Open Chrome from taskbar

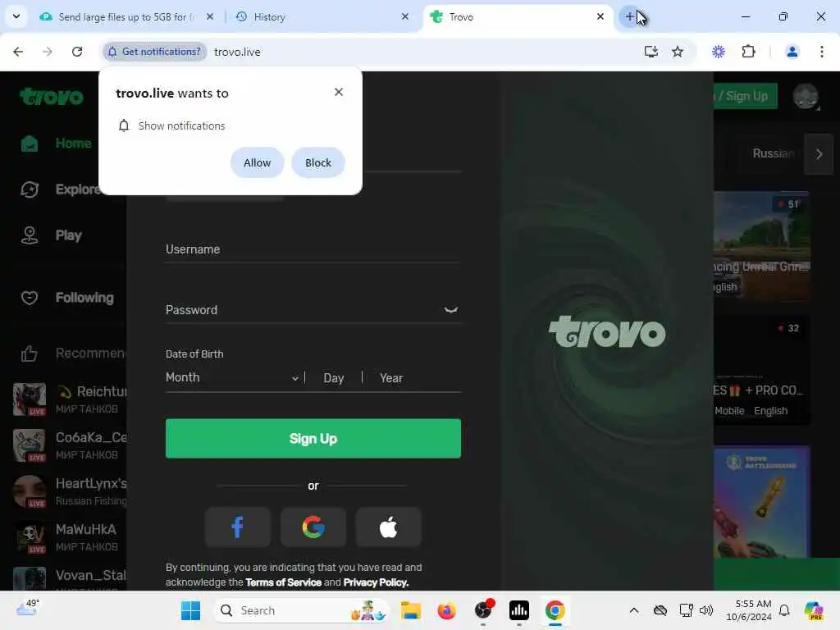pos(555,610)
